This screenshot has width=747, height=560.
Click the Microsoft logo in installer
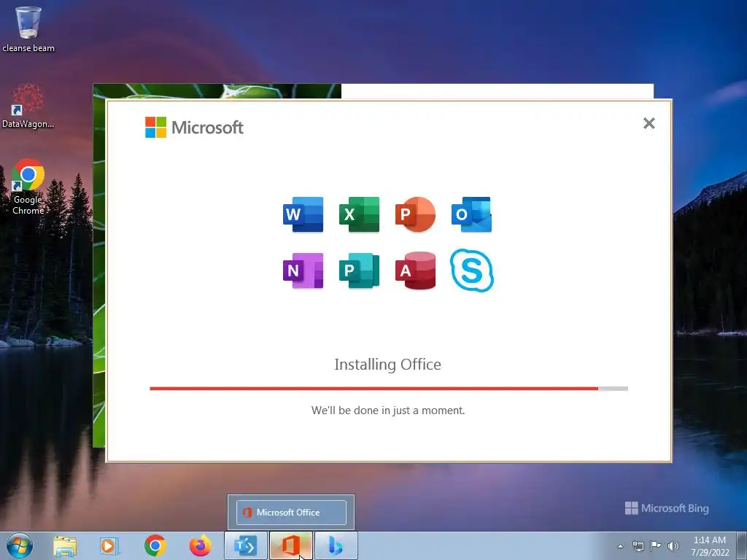[194, 127]
